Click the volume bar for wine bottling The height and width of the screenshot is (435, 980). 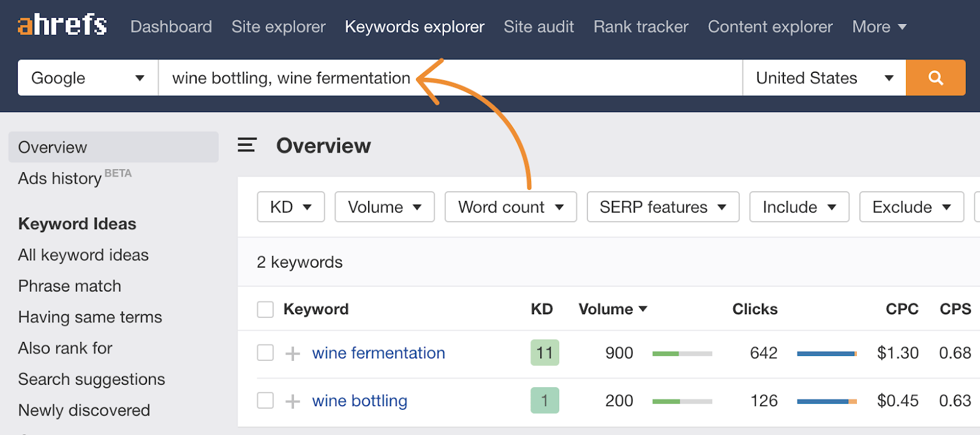pos(682,401)
